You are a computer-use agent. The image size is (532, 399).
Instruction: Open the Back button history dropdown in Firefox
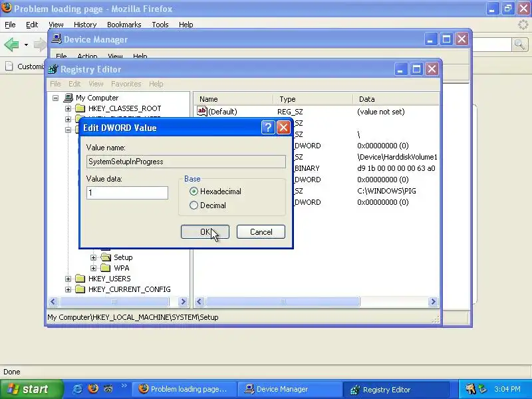pyautogui.click(x=26, y=45)
